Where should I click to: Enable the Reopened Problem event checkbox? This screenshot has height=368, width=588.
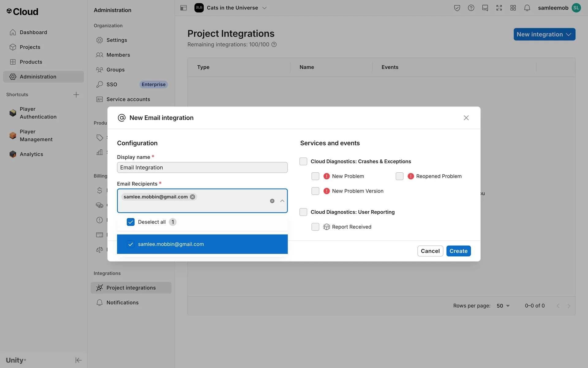(399, 176)
